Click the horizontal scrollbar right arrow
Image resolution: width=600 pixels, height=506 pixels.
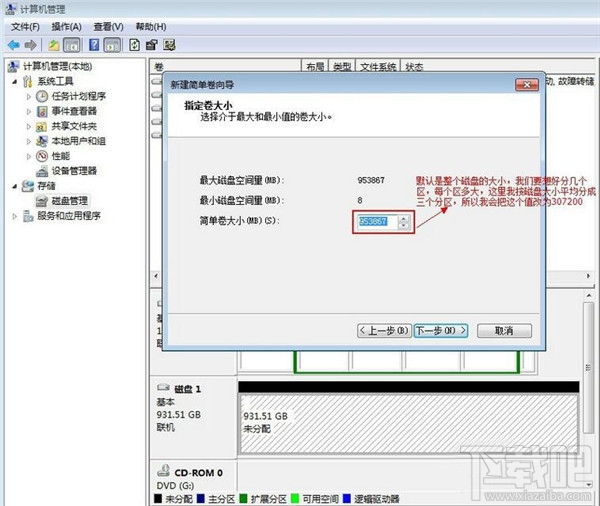(x=588, y=276)
